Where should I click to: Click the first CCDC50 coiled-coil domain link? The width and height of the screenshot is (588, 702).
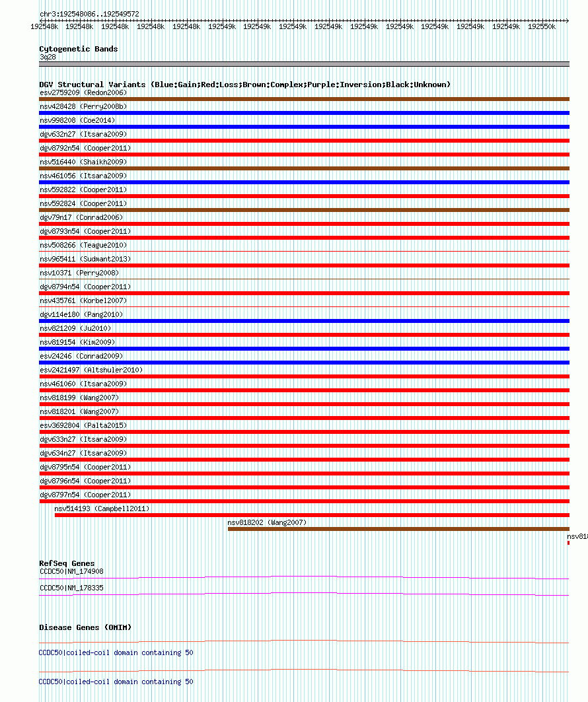click(x=116, y=652)
